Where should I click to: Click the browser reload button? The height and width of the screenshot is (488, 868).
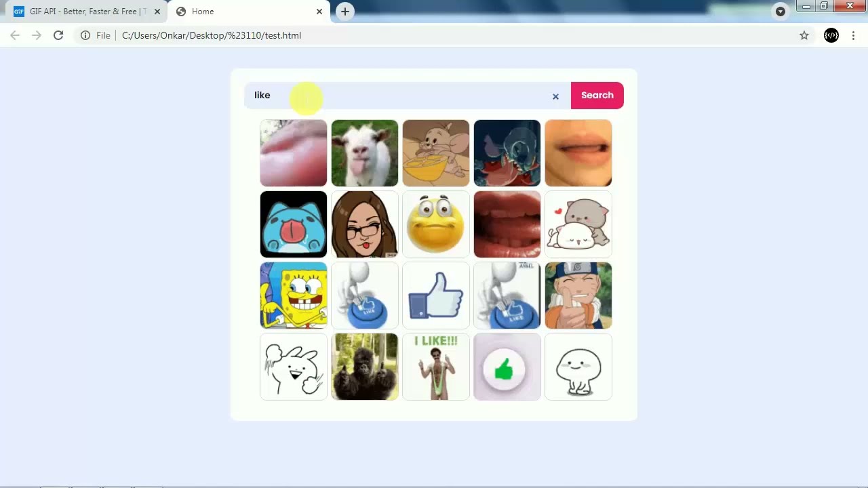click(58, 35)
